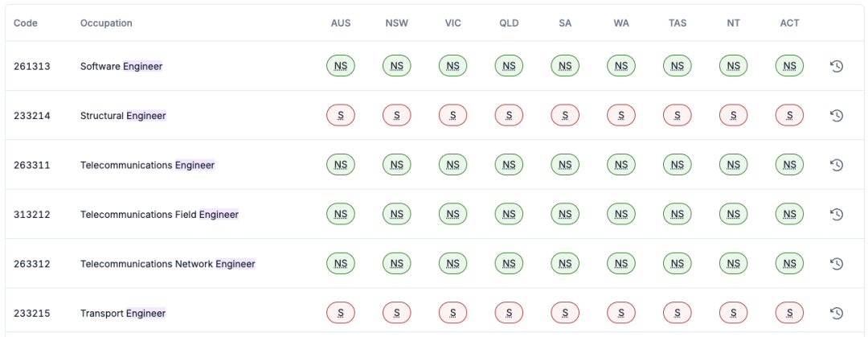The image size is (868, 337).
Task: Click the TAS column header
Action: pos(678,23)
